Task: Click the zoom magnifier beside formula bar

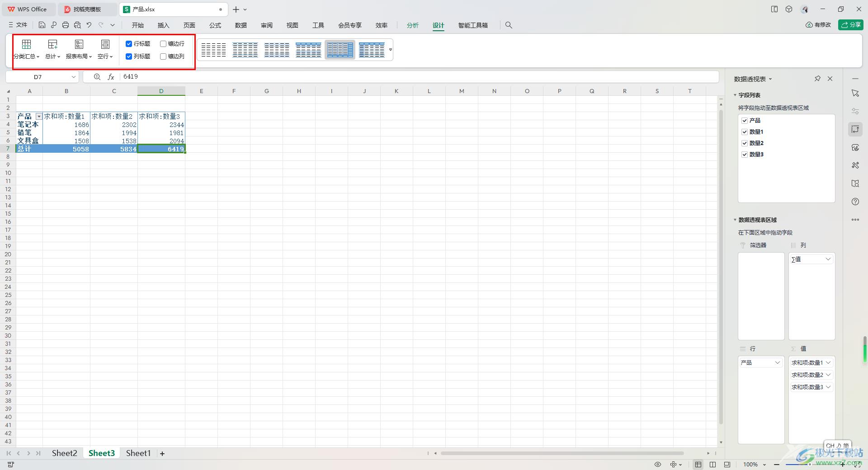Action: coord(97,77)
